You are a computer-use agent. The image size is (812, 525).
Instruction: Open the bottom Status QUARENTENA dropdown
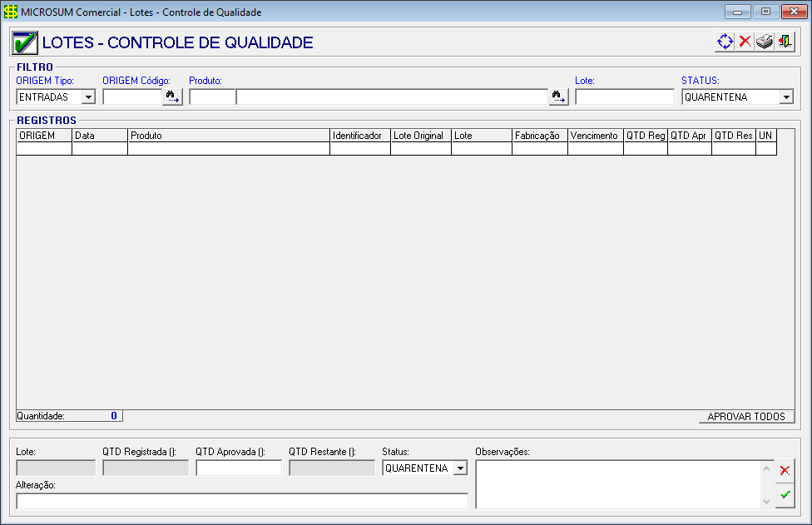pos(458,468)
